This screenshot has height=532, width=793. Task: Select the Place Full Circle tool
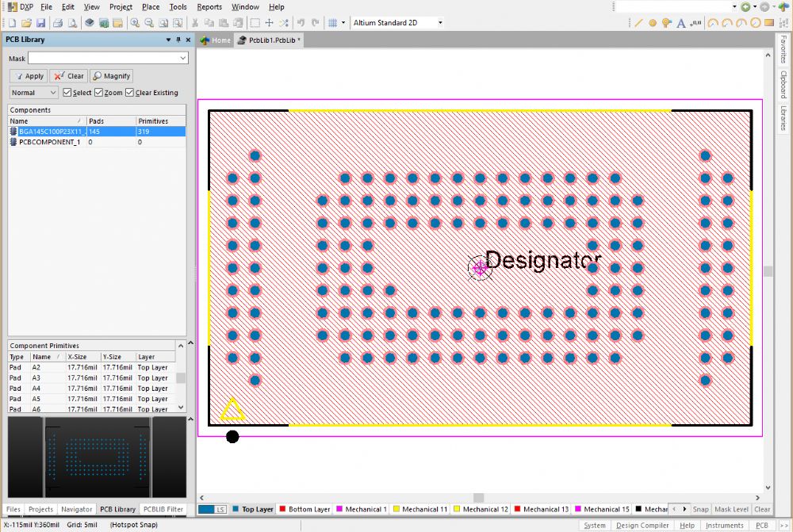coord(756,23)
